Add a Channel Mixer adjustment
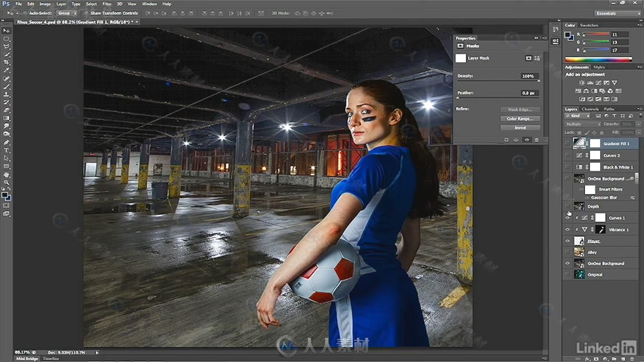This screenshot has height=362, width=644. tap(610, 91)
